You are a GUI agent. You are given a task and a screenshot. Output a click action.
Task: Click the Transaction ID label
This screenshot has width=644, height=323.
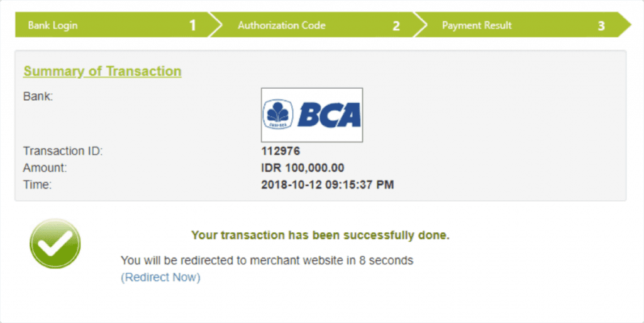click(x=63, y=151)
